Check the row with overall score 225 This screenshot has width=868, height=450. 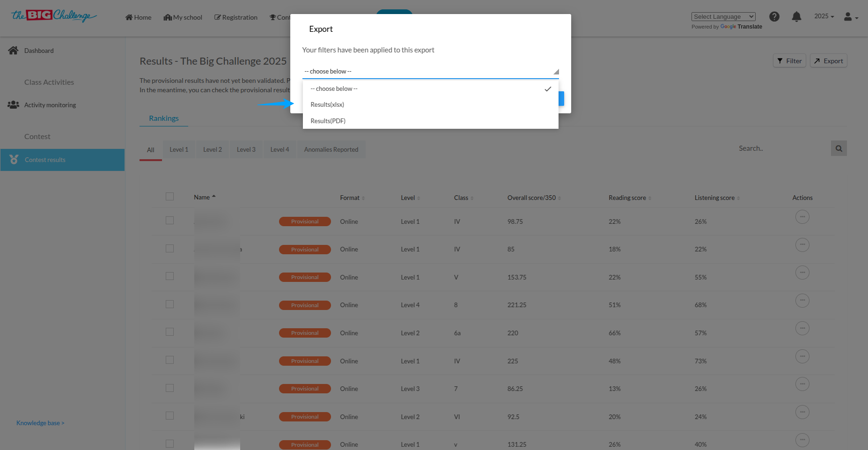[x=169, y=360]
